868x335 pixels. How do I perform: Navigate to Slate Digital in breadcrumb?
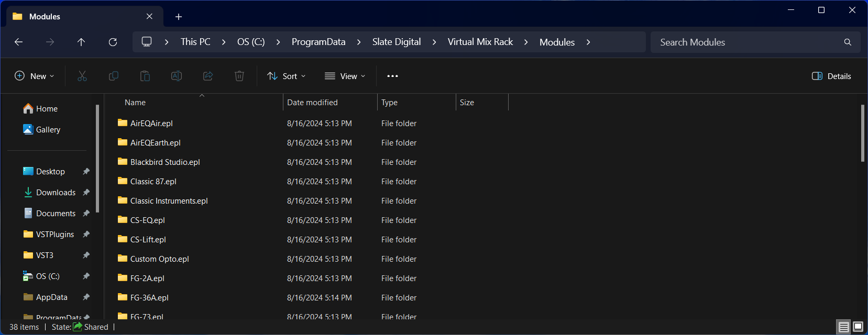point(396,42)
